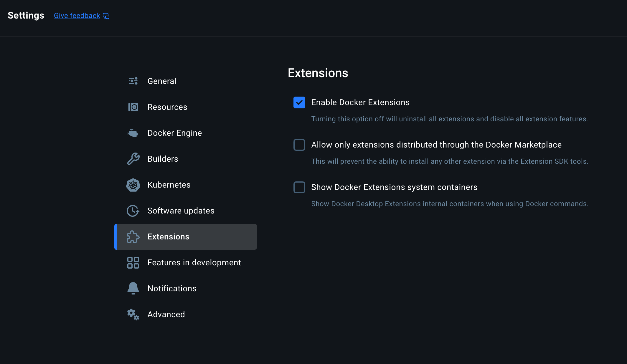The height and width of the screenshot is (364, 627).
Task: Open the Give feedback link
Action: (x=77, y=16)
